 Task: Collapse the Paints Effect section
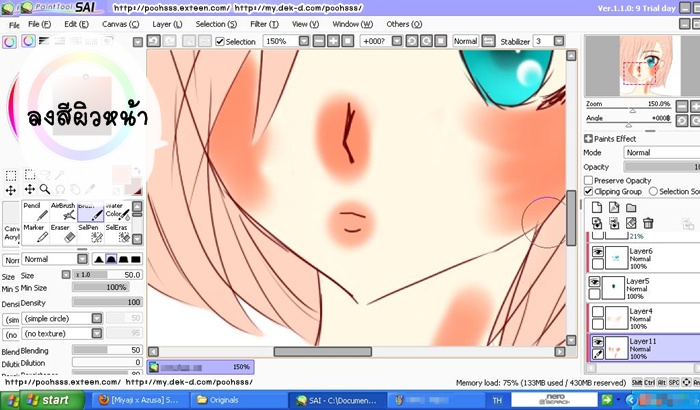pyautogui.click(x=588, y=138)
